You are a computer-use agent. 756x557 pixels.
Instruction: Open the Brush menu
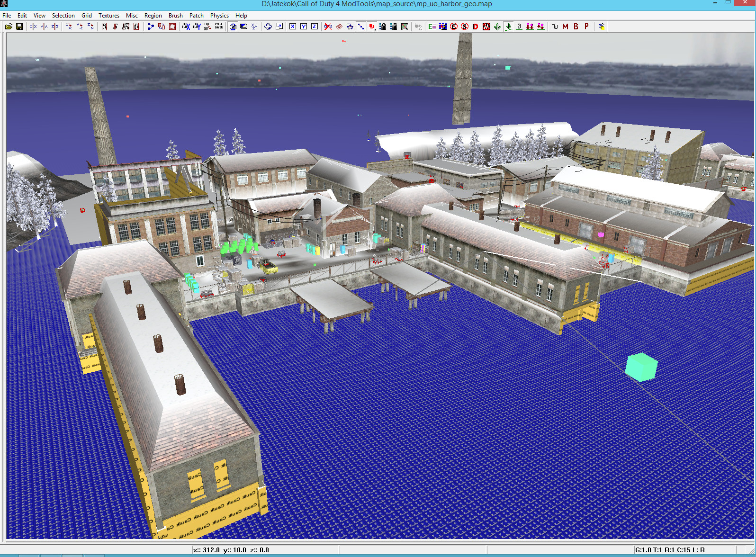click(x=176, y=16)
